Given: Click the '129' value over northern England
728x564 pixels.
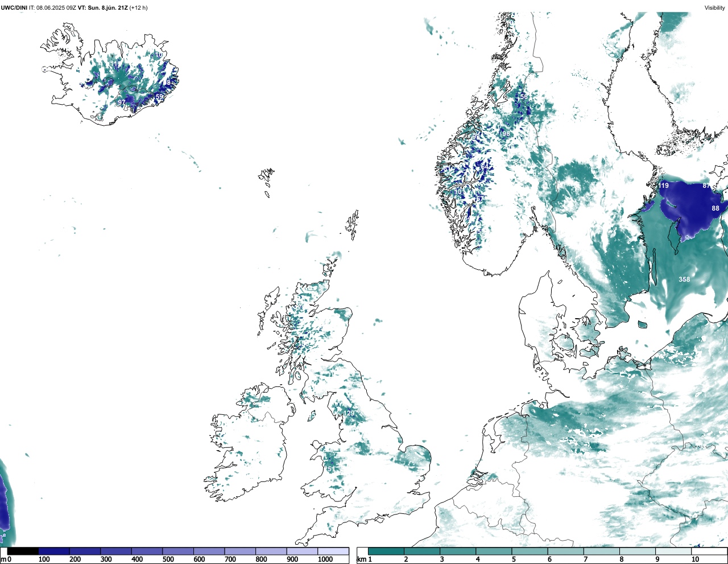Looking at the screenshot, I should (x=349, y=414).
